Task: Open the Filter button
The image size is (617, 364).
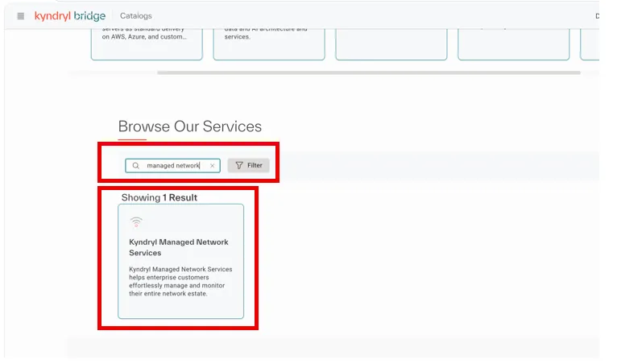Action: tap(249, 165)
